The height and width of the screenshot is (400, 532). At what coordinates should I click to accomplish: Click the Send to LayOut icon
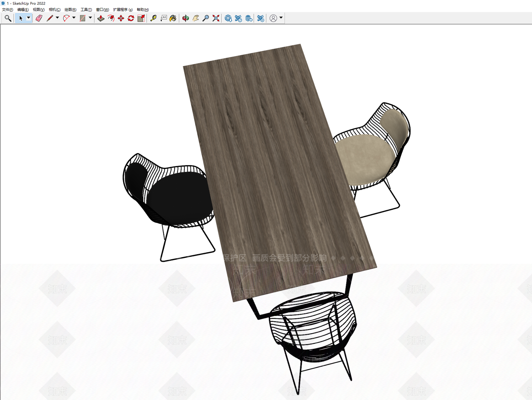[x=249, y=18]
